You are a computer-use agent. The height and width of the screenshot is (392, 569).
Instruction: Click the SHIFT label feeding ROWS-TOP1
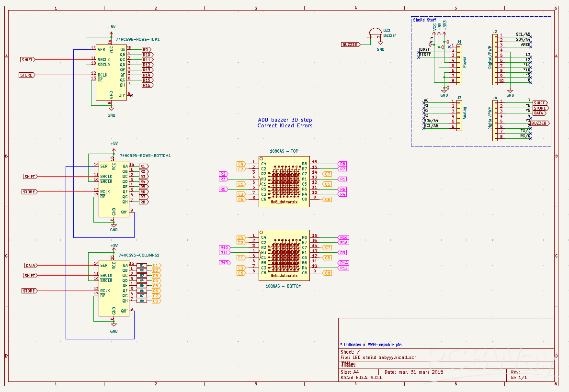pos(27,60)
